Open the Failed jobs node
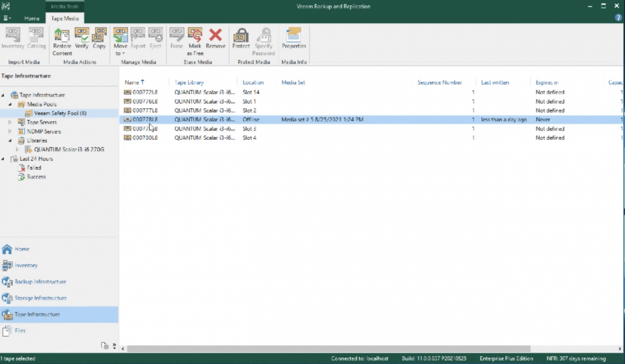This screenshot has width=625, height=364. tap(34, 168)
